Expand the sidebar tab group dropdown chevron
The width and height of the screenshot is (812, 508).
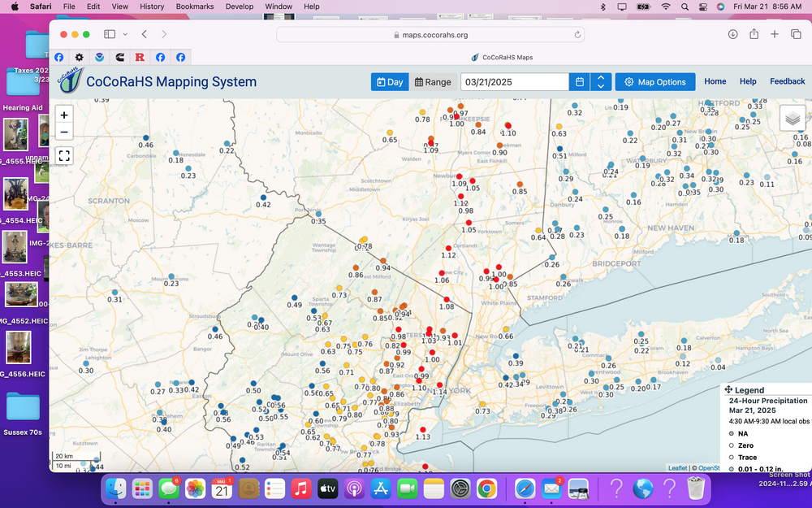(125, 34)
